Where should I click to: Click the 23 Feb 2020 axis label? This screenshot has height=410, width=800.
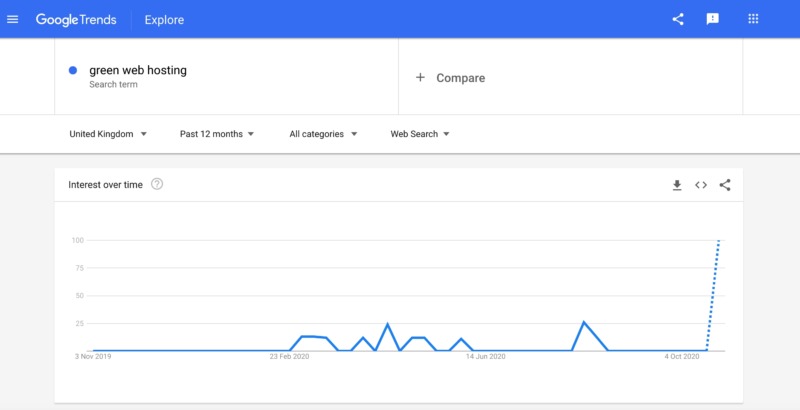[289, 356]
